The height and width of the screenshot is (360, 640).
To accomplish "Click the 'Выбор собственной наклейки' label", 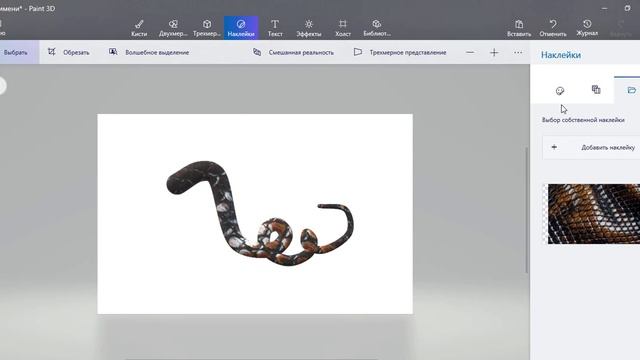I will [583, 120].
